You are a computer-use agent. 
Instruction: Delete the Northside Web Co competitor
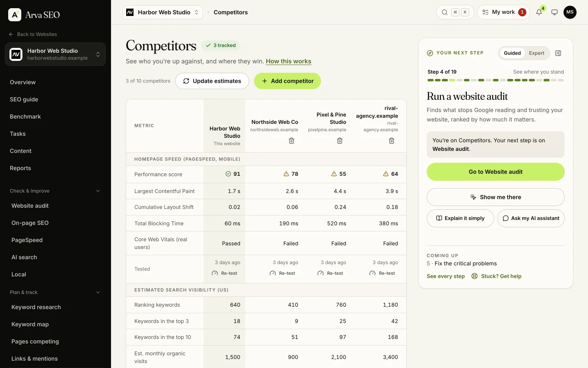click(x=292, y=141)
